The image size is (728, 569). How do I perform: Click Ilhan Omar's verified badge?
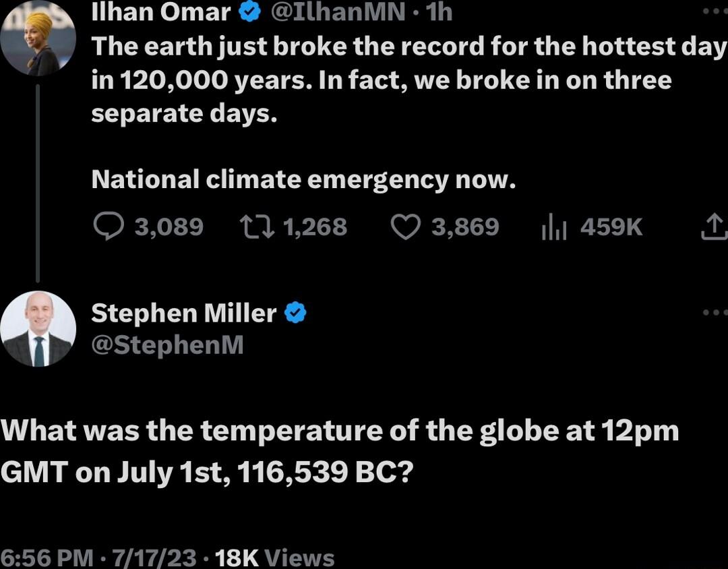pyautogui.click(x=249, y=11)
